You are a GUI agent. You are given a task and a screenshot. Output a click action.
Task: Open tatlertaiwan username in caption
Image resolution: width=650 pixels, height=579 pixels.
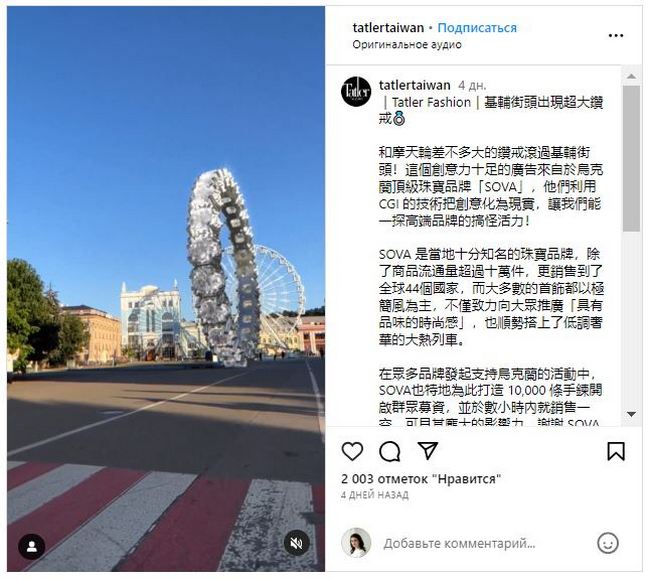(415, 85)
